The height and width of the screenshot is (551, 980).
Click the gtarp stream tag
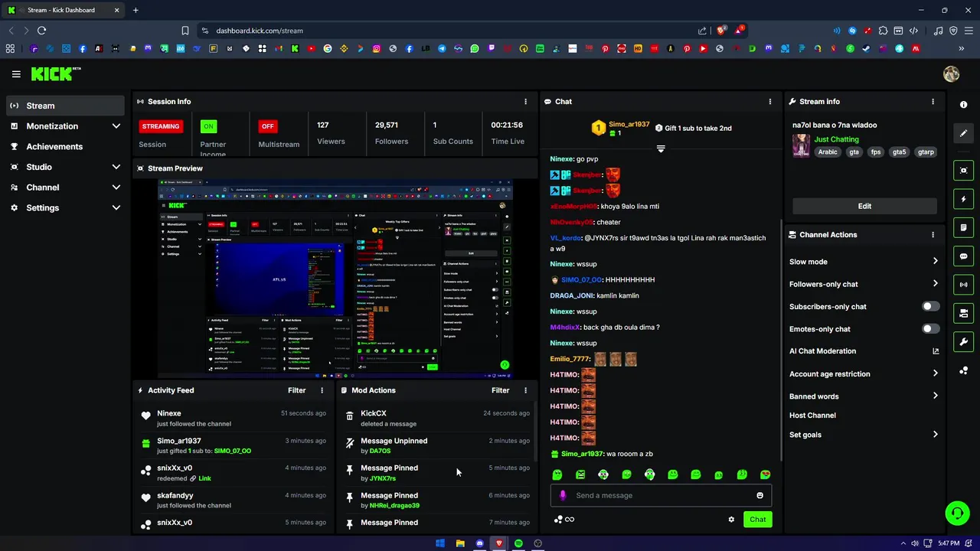click(926, 152)
